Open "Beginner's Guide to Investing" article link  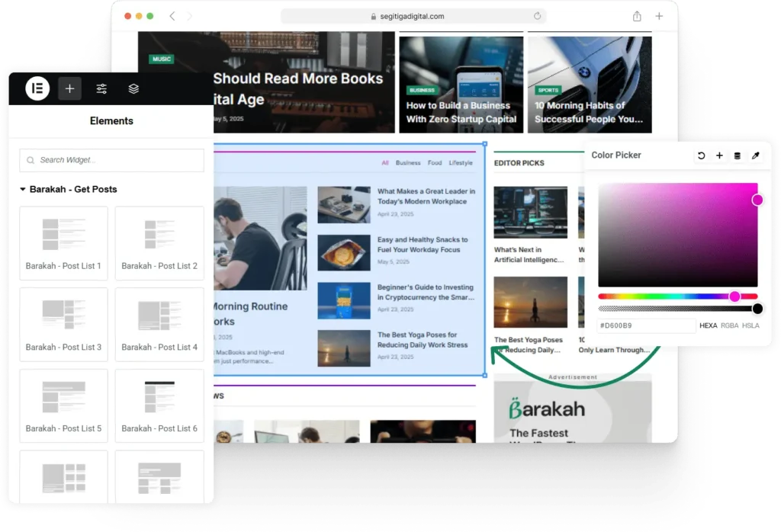426,292
